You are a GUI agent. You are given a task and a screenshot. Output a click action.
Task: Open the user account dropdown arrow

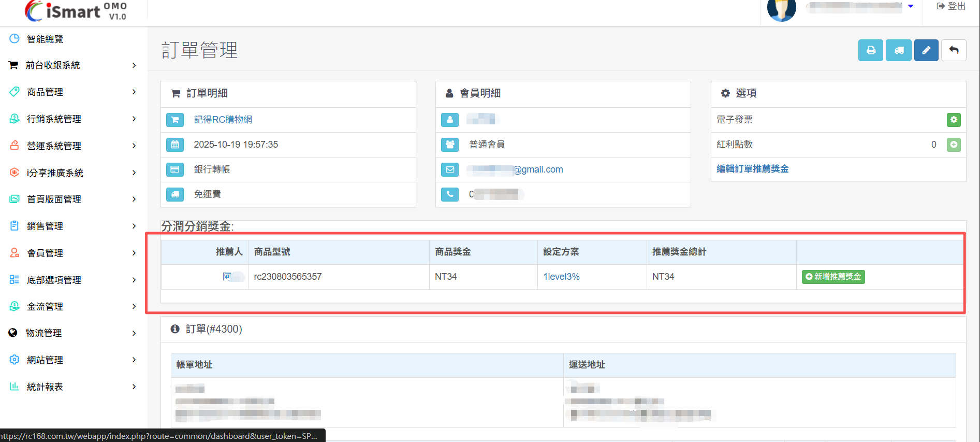click(x=911, y=6)
